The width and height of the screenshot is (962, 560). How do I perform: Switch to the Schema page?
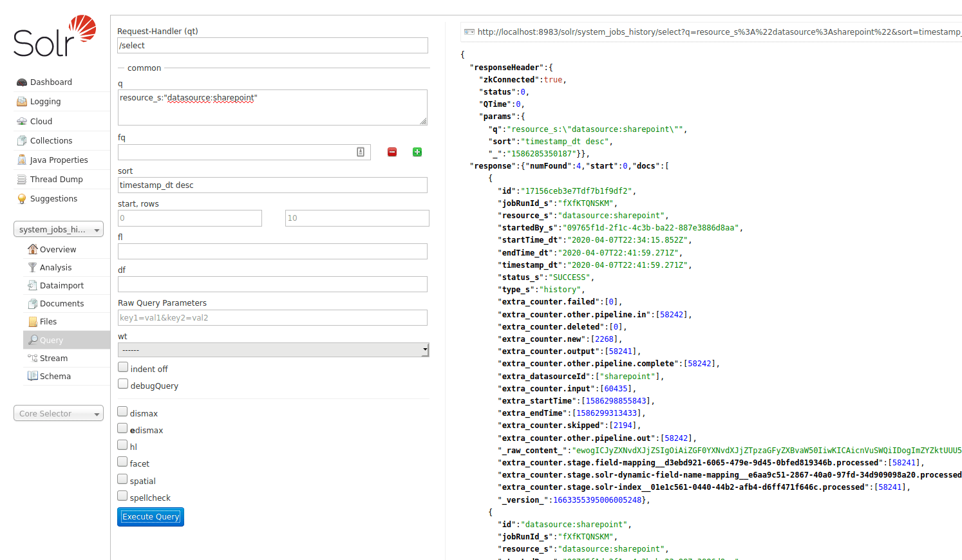56,376
